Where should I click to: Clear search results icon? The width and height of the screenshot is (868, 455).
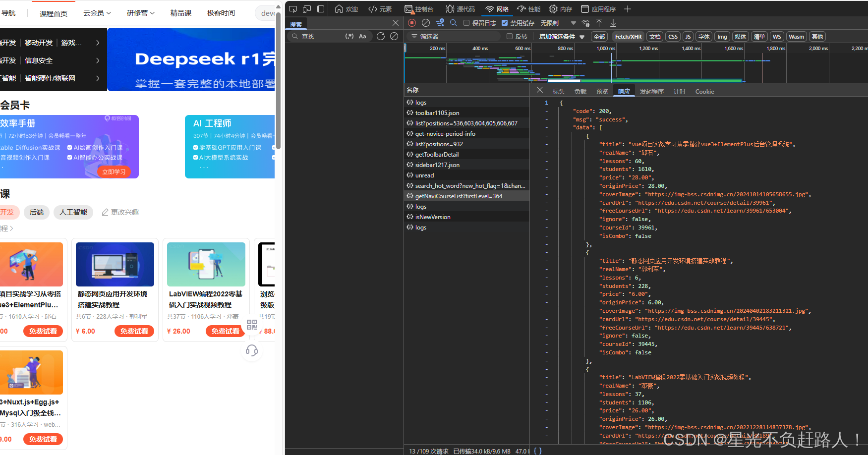pos(394,36)
